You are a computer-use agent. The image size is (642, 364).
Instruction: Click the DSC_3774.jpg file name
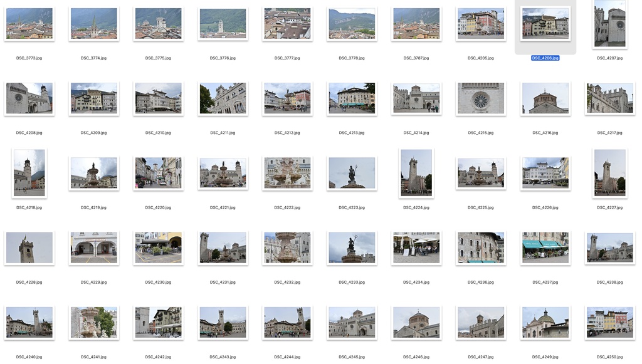coord(93,58)
